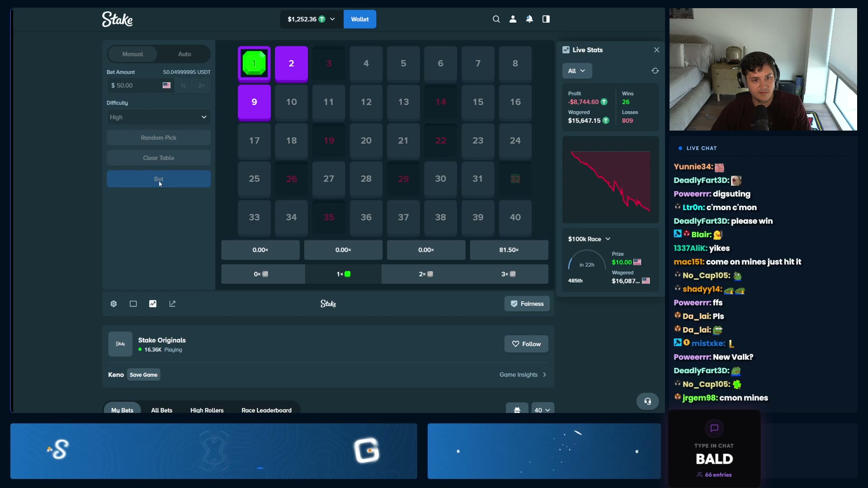Click the ghost mode icon near bets table
The width and height of the screenshot is (868, 488).
pyautogui.click(x=517, y=410)
